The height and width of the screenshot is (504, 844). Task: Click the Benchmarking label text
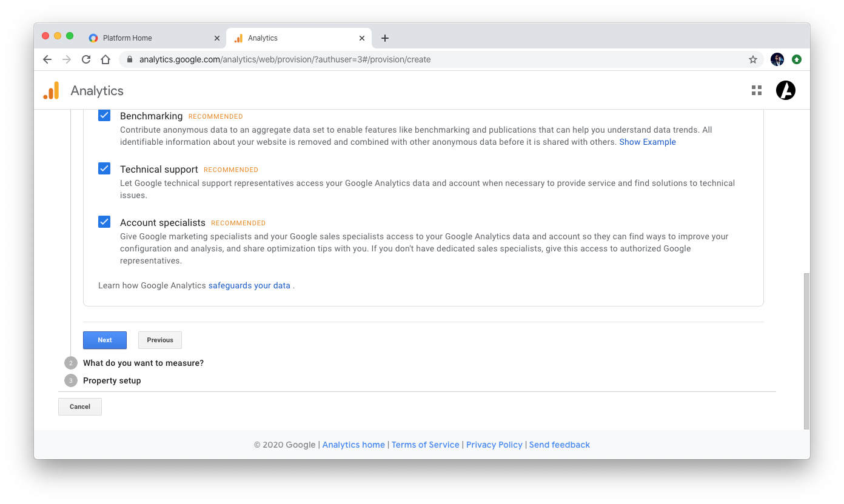pyautogui.click(x=152, y=116)
